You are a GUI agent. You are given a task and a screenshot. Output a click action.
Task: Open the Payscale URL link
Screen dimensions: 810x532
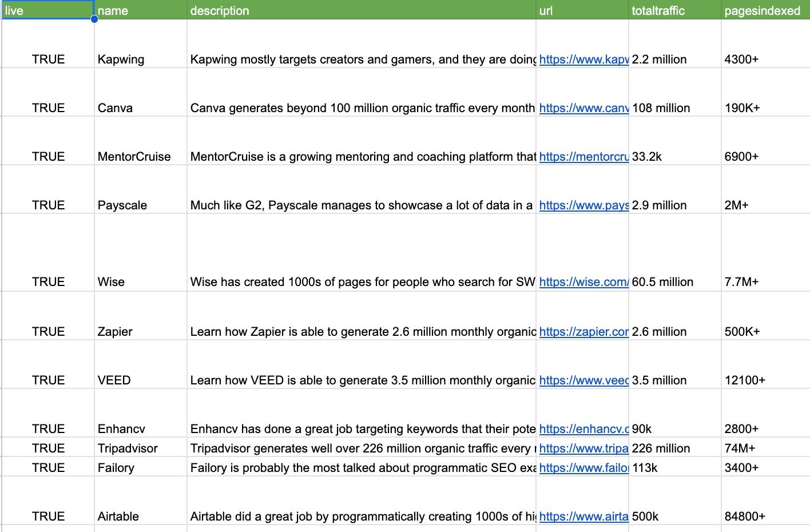click(584, 205)
